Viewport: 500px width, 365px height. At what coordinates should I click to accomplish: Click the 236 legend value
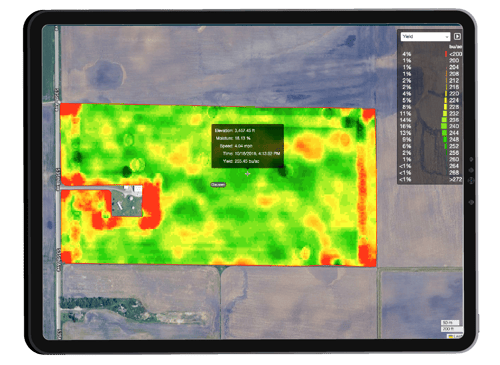[x=454, y=120]
